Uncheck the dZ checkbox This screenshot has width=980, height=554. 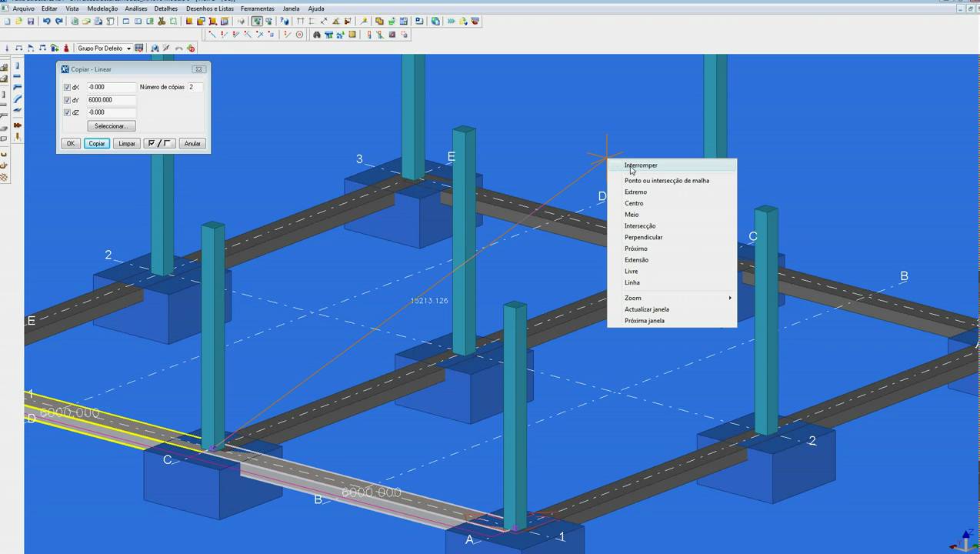(67, 112)
